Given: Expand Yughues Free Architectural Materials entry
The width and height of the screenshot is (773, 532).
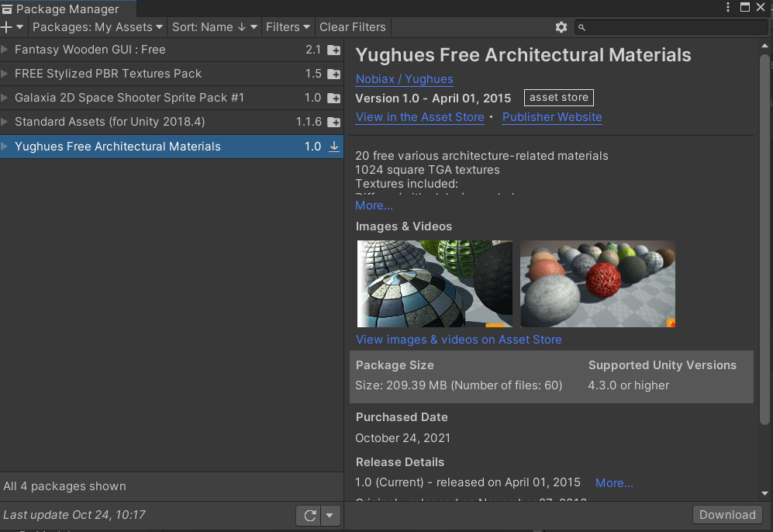Looking at the screenshot, I should tap(5, 146).
